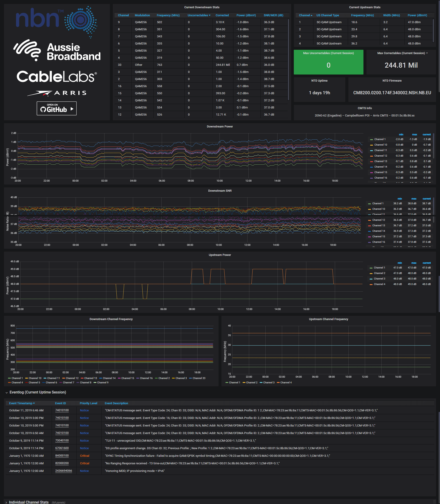The image size is (440, 504).
Task: Click the Priority Level column header
Action: point(88,403)
